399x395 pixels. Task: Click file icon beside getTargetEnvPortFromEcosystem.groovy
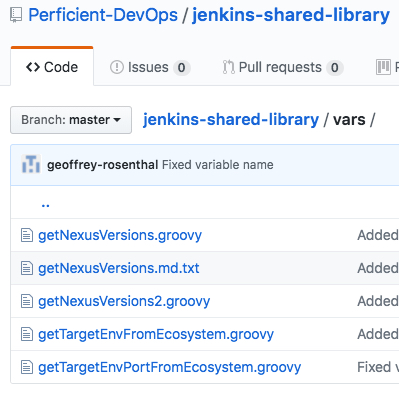tap(27, 367)
